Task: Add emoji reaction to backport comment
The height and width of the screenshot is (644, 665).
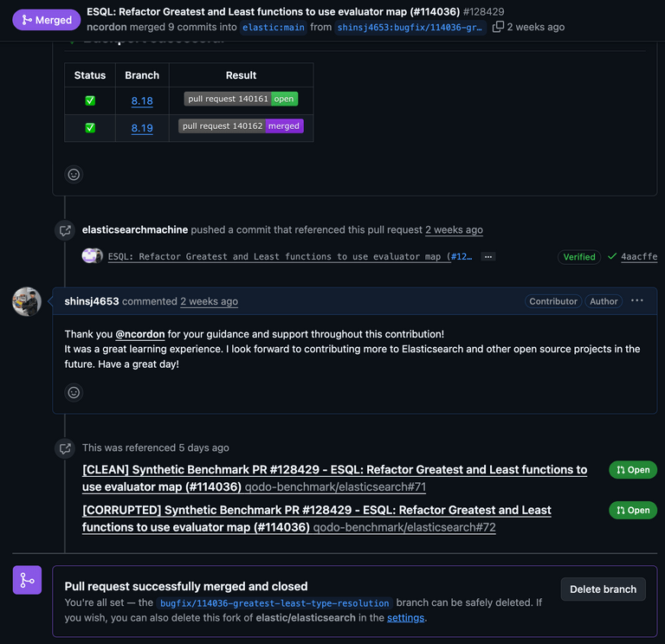Action: pos(74,174)
